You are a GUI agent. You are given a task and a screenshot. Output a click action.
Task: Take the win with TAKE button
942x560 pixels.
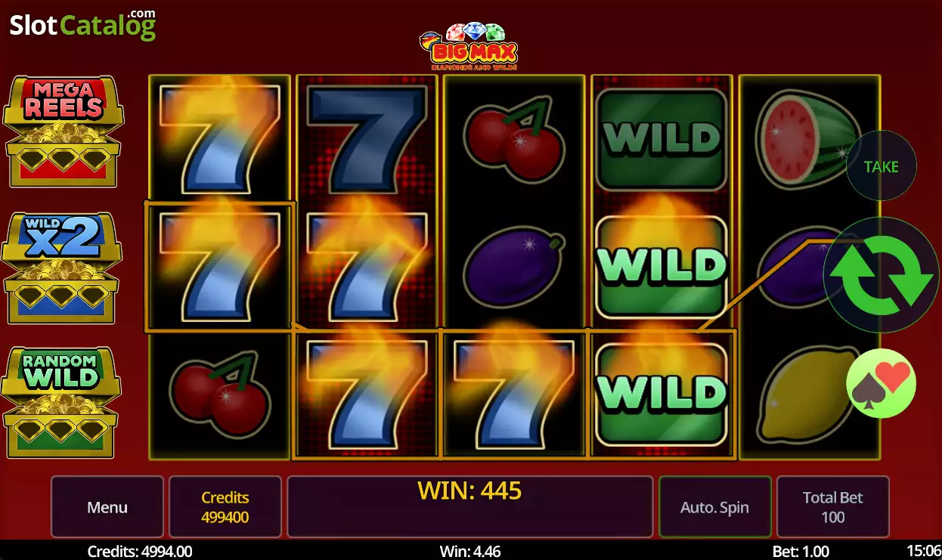click(882, 166)
